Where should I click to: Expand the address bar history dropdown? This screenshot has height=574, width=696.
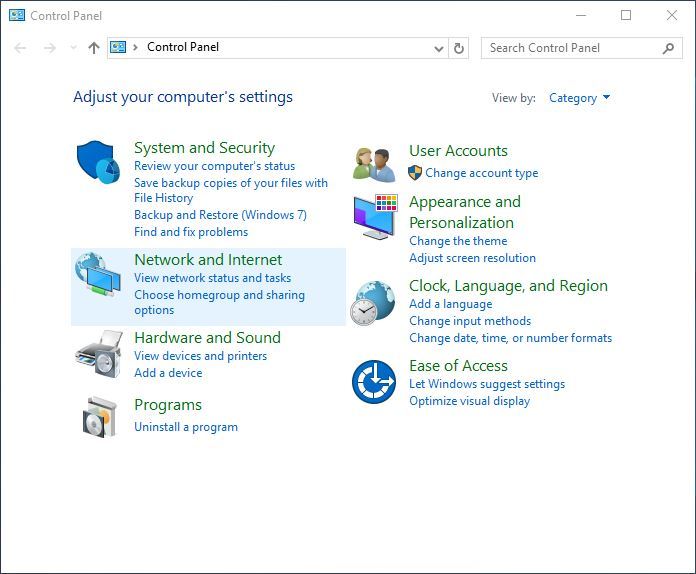(439, 48)
